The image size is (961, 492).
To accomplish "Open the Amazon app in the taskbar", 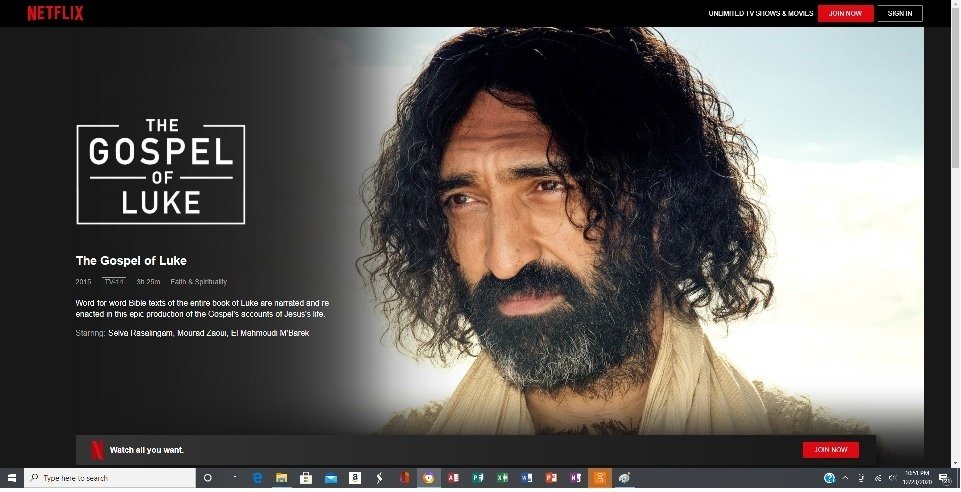I will coord(355,478).
